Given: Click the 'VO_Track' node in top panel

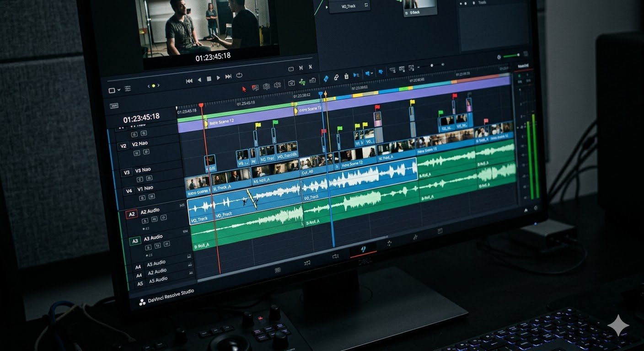Looking at the screenshot, I should click(349, 5).
